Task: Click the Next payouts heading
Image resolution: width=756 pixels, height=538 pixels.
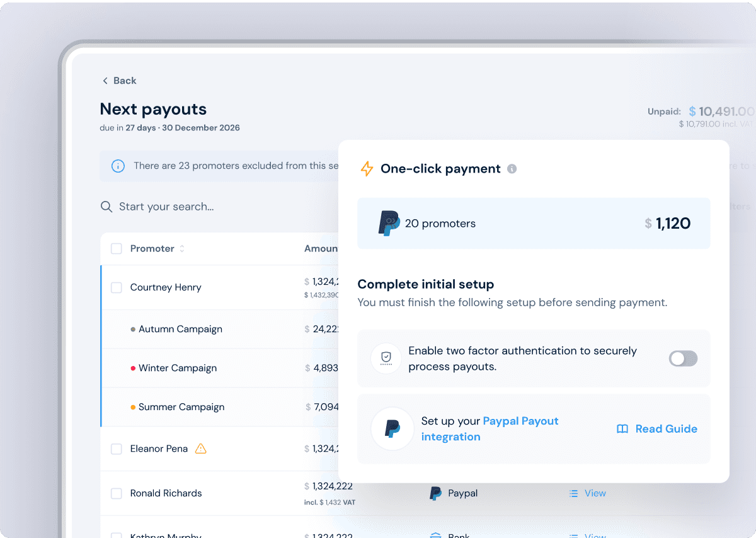Action: point(153,109)
